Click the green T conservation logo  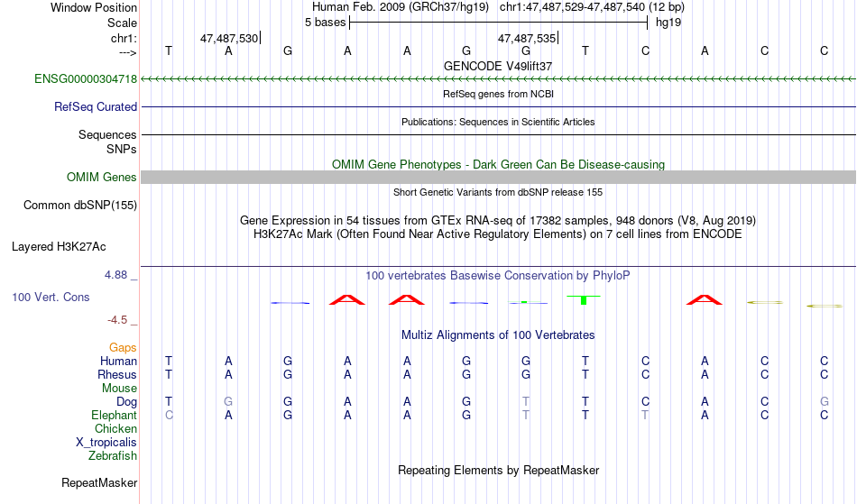[584, 299]
